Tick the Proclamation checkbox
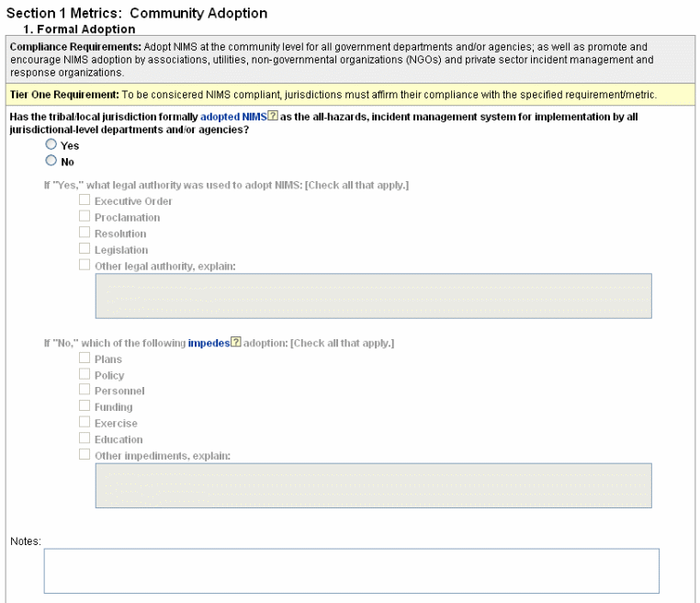 85,217
